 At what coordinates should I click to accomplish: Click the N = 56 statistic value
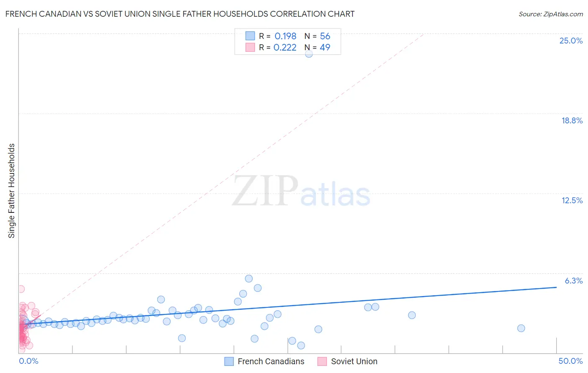[317, 36]
